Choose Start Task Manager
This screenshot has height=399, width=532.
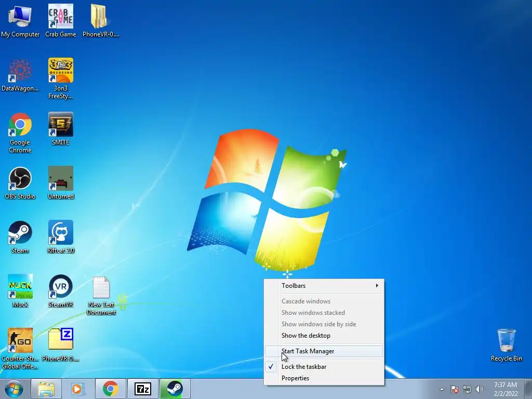tap(324, 351)
